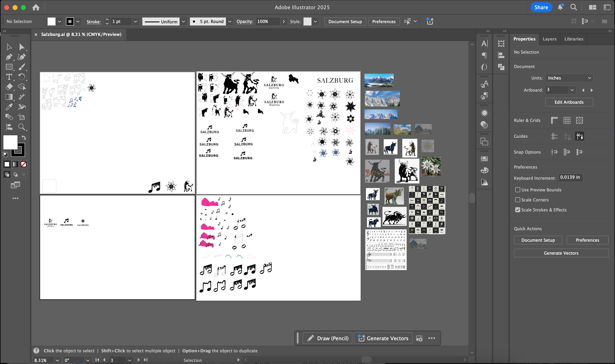615x364 pixels.
Task: Click the Direct Selection tool
Action: click(x=22, y=47)
